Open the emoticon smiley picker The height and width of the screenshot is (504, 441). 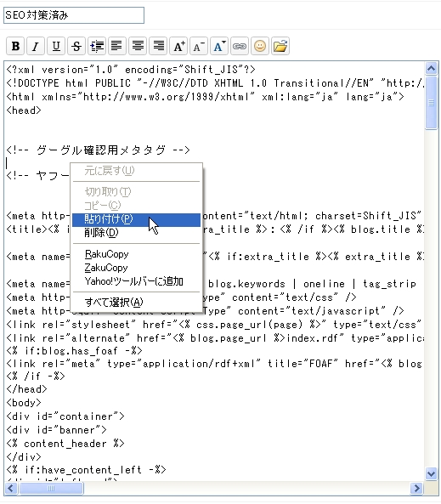coord(260,46)
